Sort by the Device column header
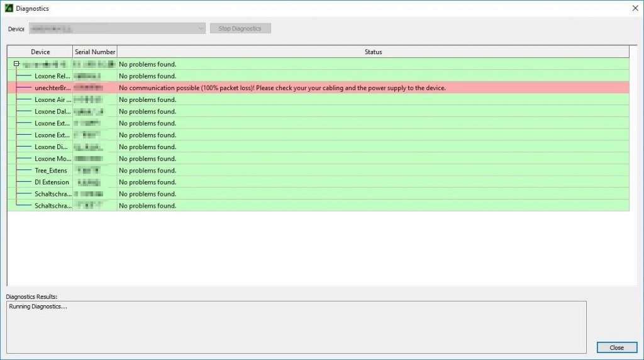The width and height of the screenshot is (644, 360). coord(40,52)
